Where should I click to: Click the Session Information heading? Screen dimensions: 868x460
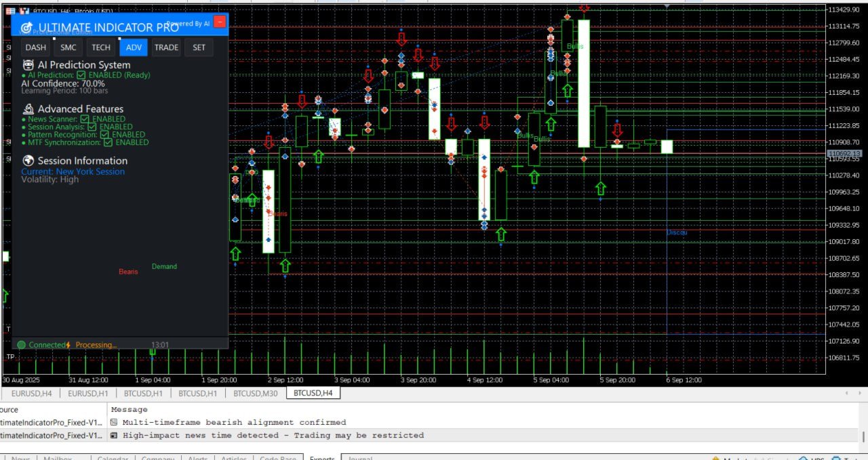tap(83, 161)
